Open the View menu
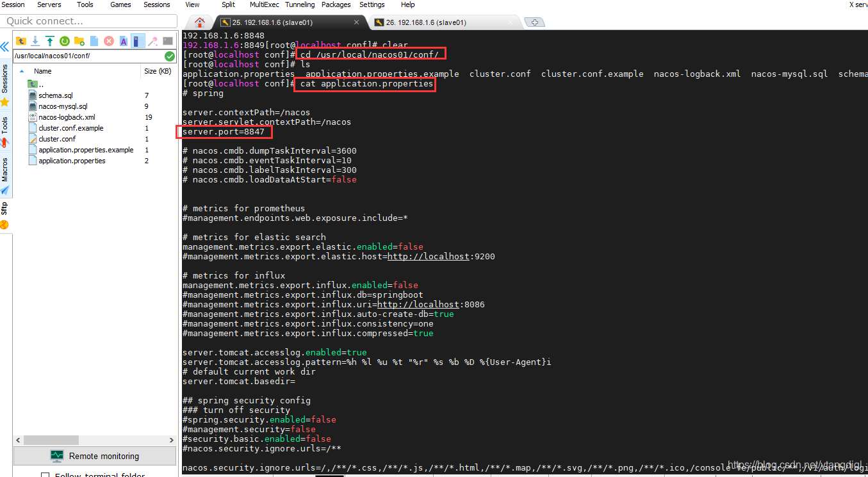The height and width of the screenshot is (477, 868). pos(192,4)
